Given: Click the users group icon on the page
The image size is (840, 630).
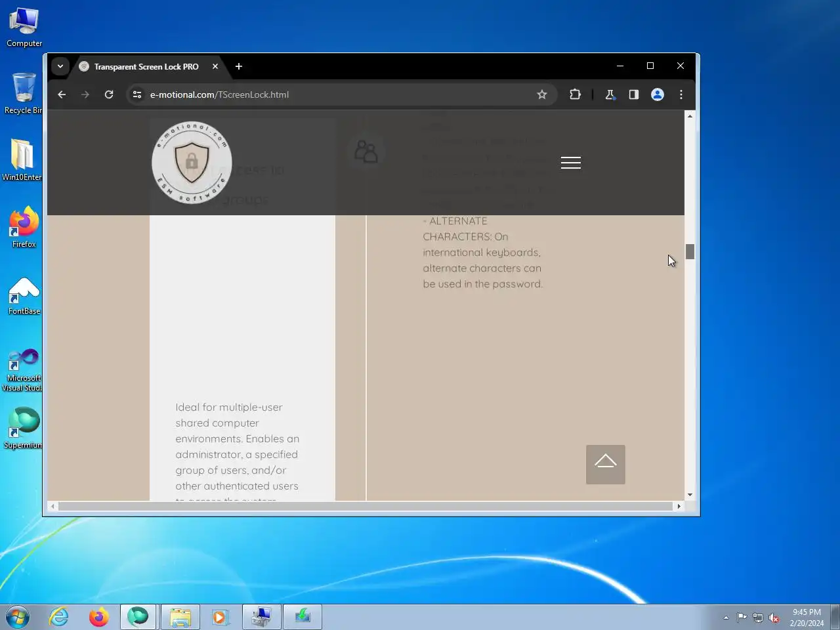Looking at the screenshot, I should click(x=366, y=151).
